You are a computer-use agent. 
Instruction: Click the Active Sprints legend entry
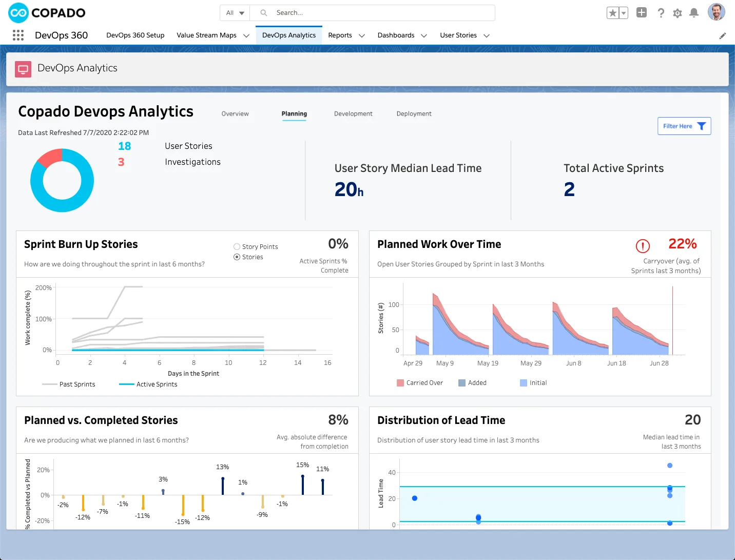[x=148, y=384]
